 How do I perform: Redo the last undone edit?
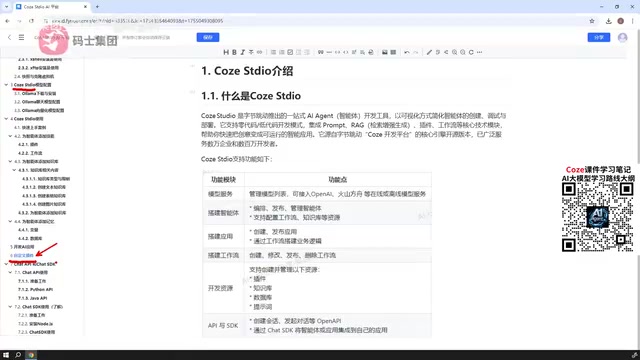coord(416,52)
